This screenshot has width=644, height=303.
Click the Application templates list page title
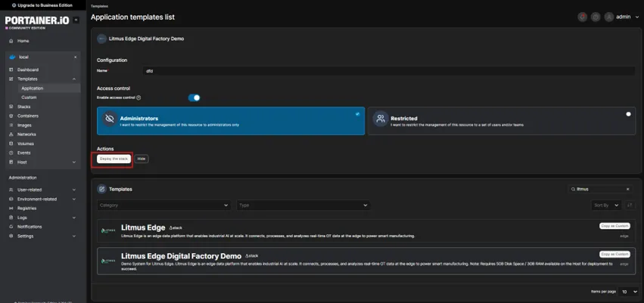(132, 17)
